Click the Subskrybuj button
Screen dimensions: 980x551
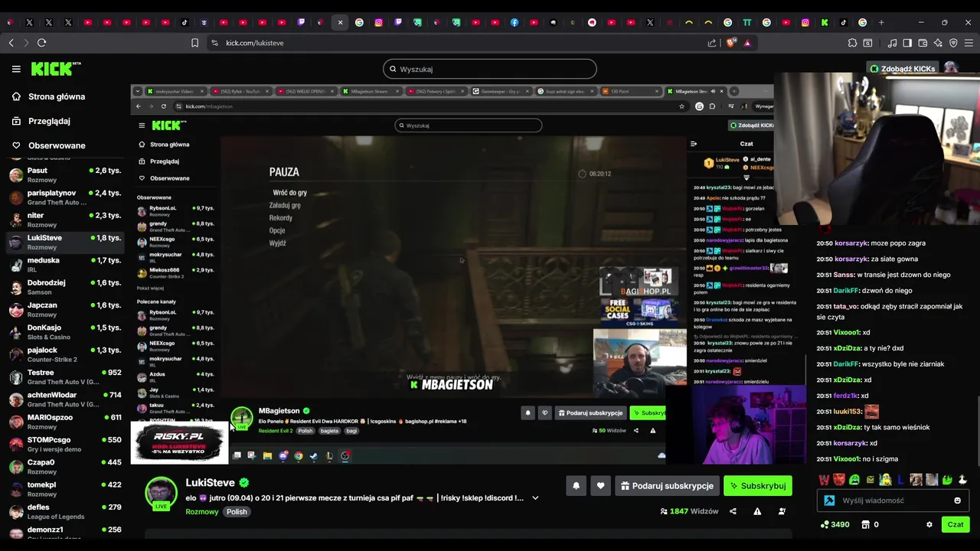click(758, 486)
